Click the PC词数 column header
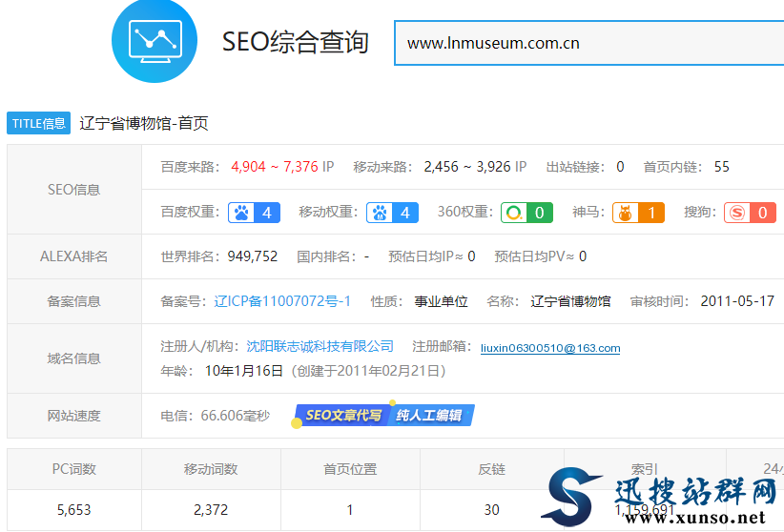 coord(74,469)
